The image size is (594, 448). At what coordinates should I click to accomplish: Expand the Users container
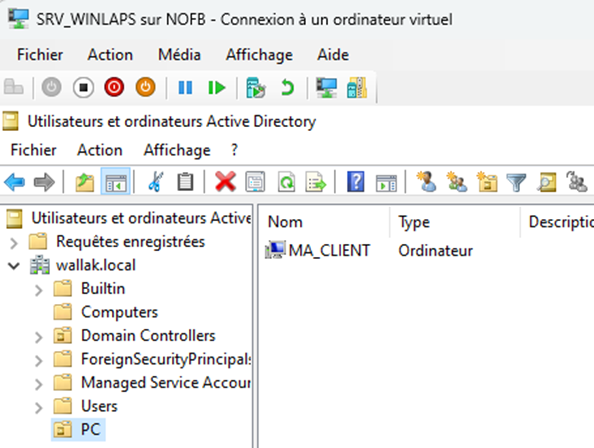(38, 408)
